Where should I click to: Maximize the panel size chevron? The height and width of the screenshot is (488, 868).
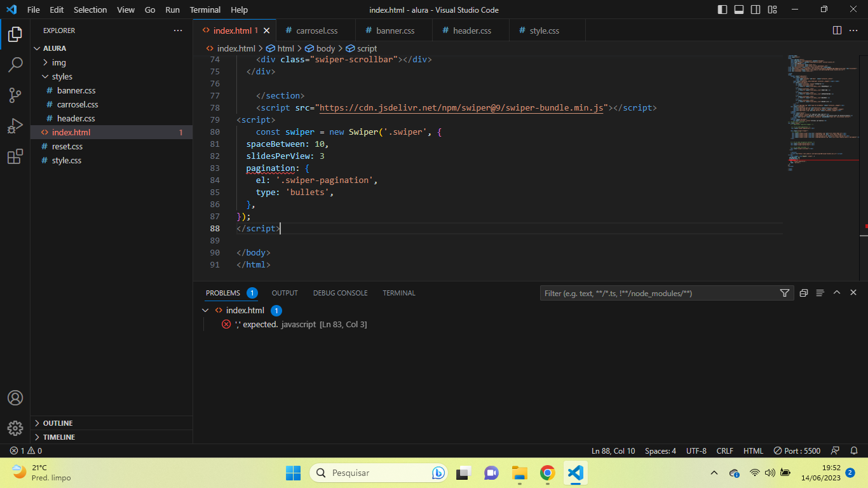coord(837,293)
